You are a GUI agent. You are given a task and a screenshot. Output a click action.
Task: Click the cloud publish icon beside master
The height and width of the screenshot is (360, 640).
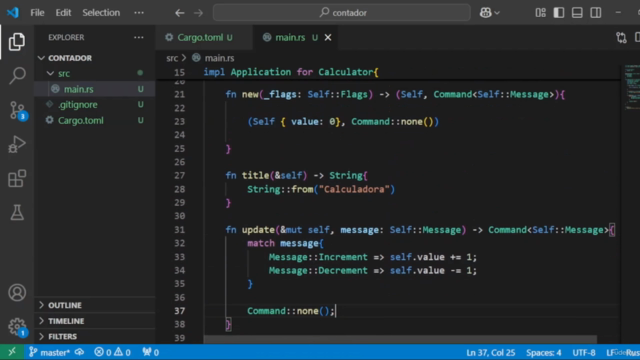click(79, 352)
